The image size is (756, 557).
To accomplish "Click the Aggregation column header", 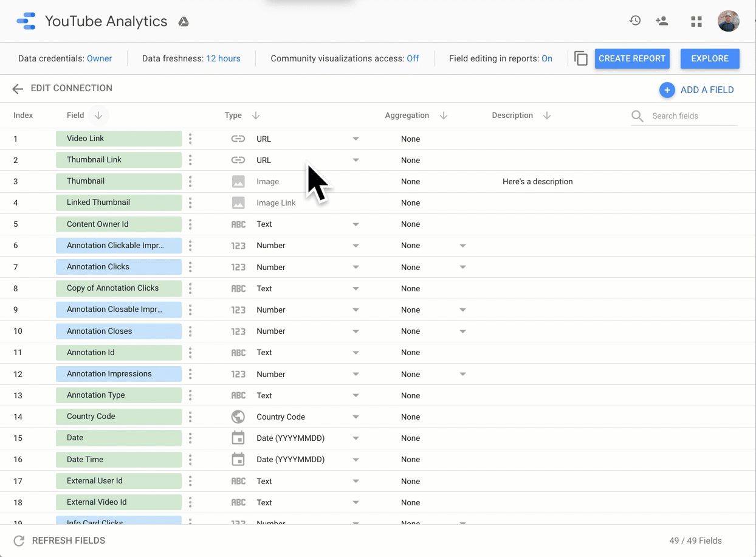I will click(407, 116).
